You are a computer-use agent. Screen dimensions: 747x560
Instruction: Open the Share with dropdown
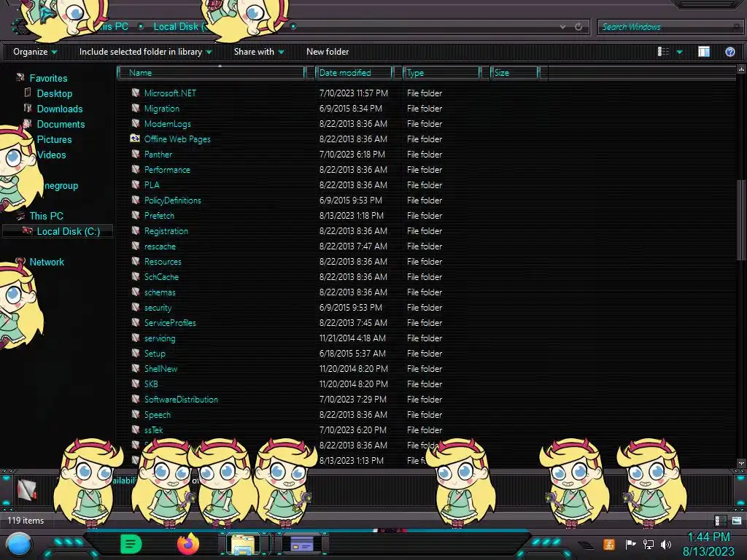coord(259,52)
